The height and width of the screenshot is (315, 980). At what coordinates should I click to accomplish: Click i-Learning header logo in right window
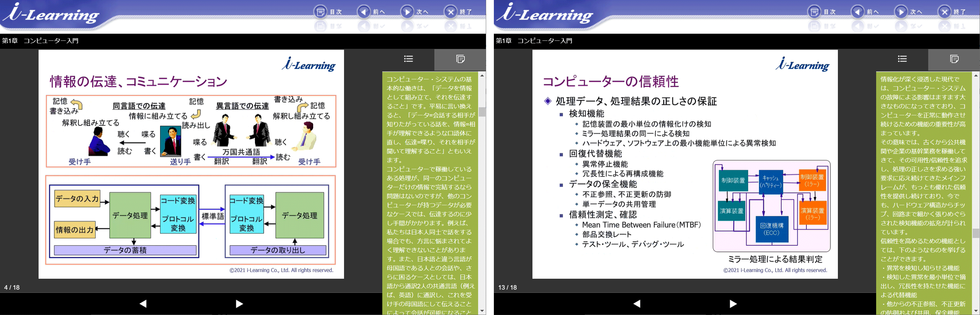pos(545,14)
